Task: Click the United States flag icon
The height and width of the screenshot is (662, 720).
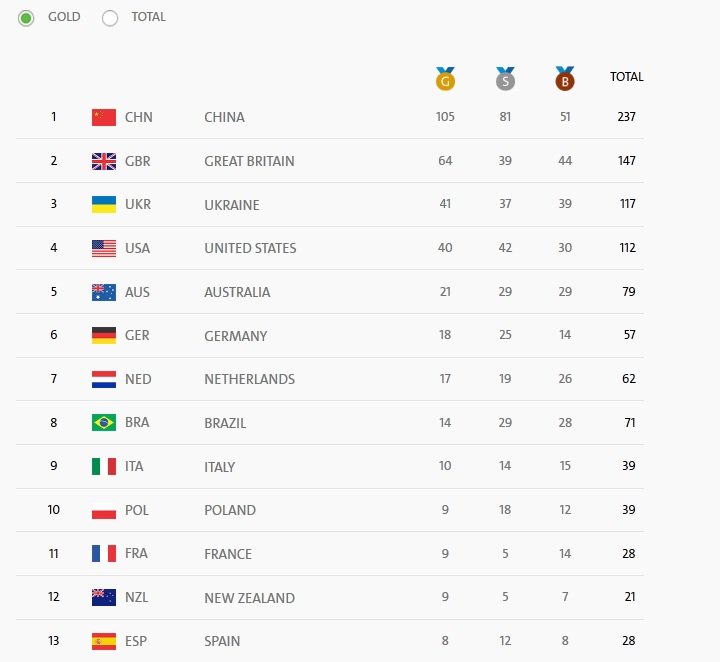Action: [x=104, y=248]
